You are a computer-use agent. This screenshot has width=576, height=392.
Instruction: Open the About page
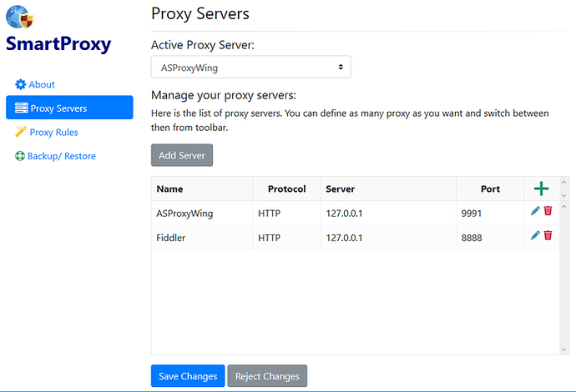click(42, 84)
